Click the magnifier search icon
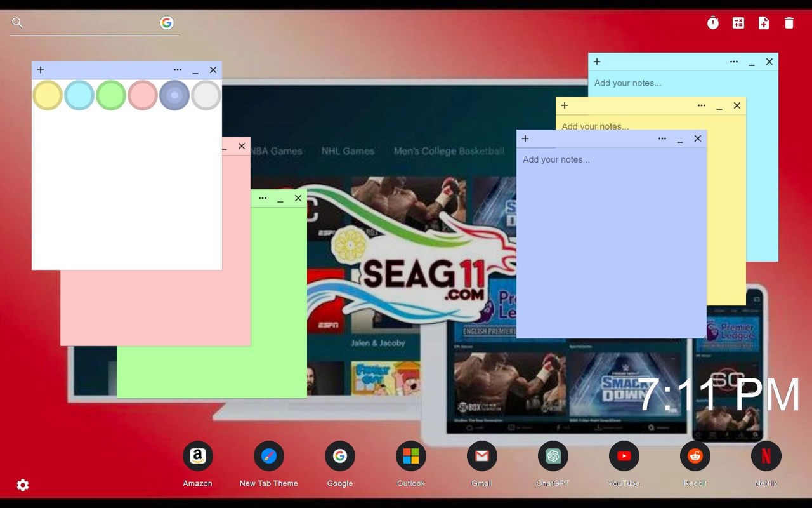Viewport: 812px width, 508px height. click(18, 23)
